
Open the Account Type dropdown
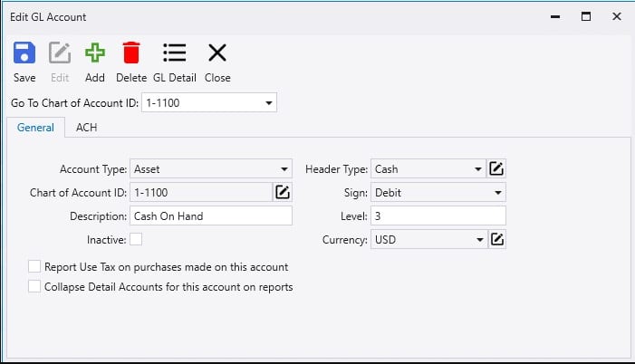pos(284,168)
